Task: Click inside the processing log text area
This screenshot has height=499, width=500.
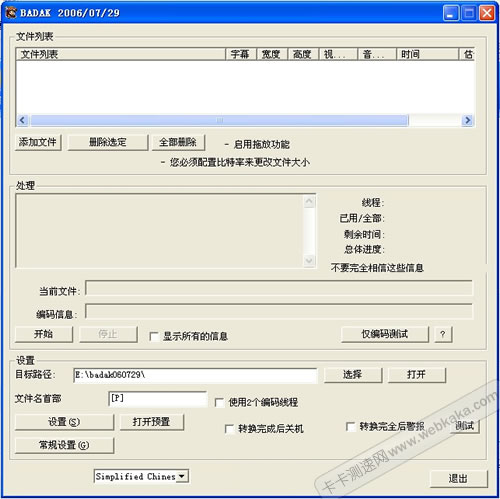Action: click(x=159, y=231)
